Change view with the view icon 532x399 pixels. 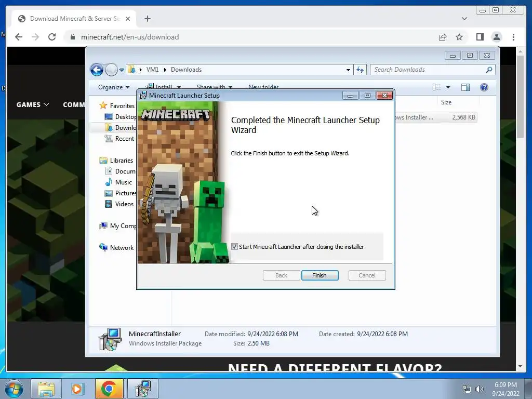coord(436,87)
